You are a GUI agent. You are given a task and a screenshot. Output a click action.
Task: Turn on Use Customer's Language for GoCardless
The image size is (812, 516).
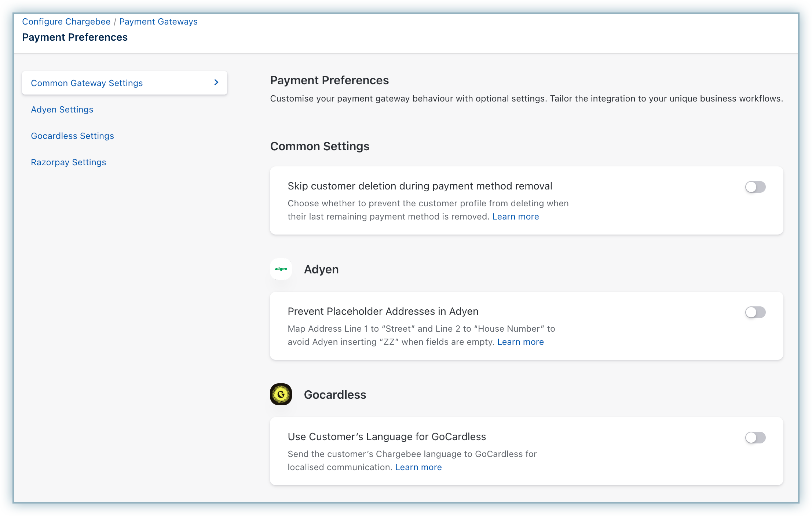[x=755, y=438]
